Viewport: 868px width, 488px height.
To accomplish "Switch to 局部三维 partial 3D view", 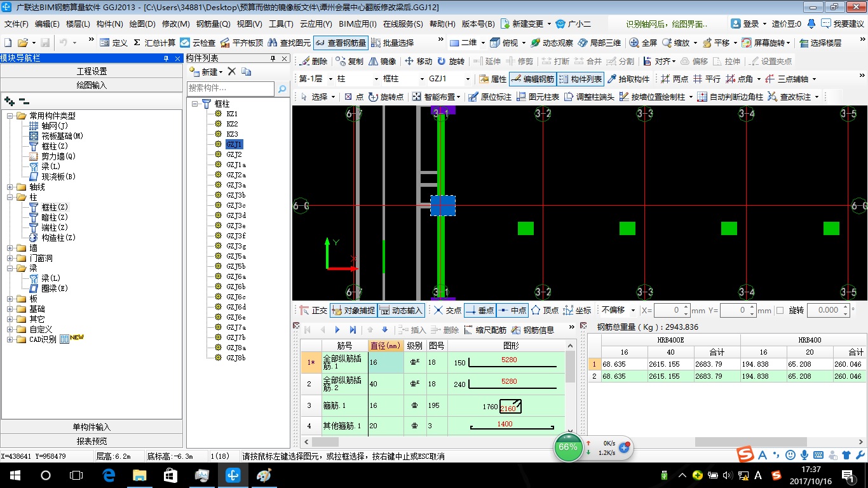I will (599, 43).
